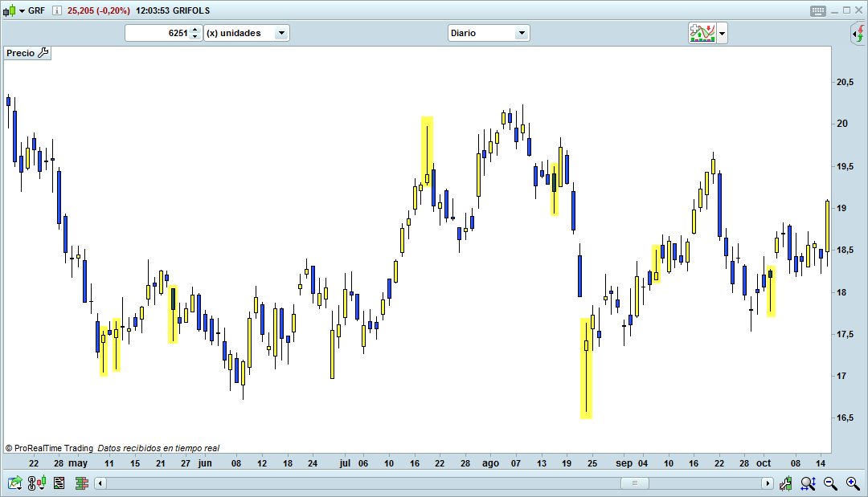The height and width of the screenshot is (497, 868).
Task: Increase the quantity using the stepper up arrow
Action: pos(195,29)
